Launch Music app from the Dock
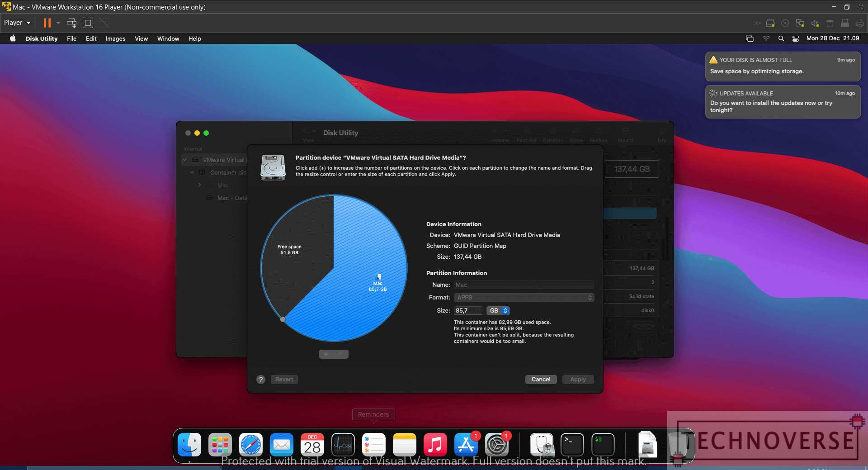 pyautogui.click(x=435, y=445)
